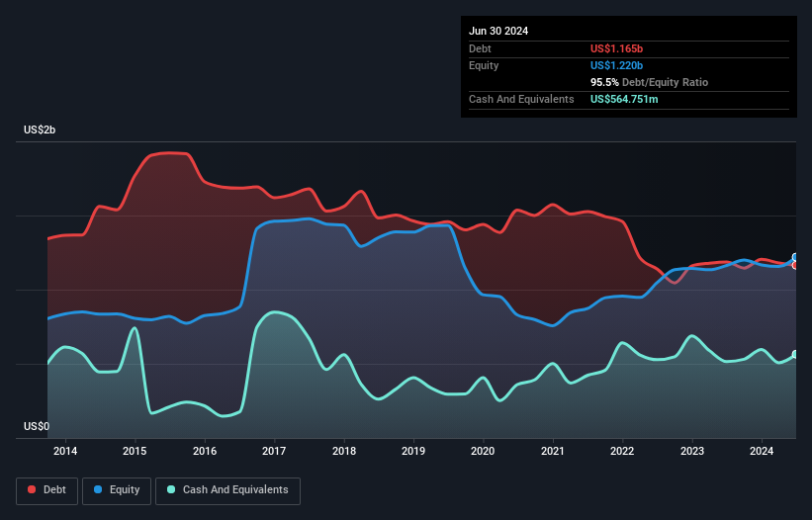Click the Cash end-point marker on the chart
Viewport: 812px width, 520px height.
point(795,355)
